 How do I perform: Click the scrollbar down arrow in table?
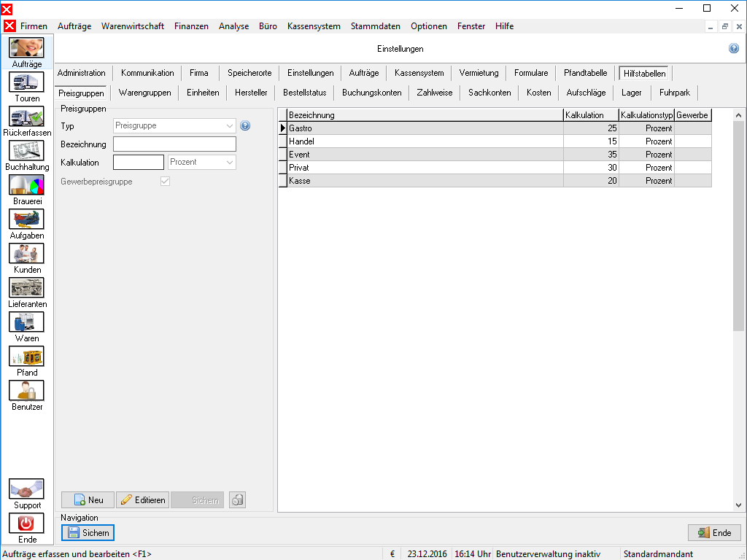point(738,505)
